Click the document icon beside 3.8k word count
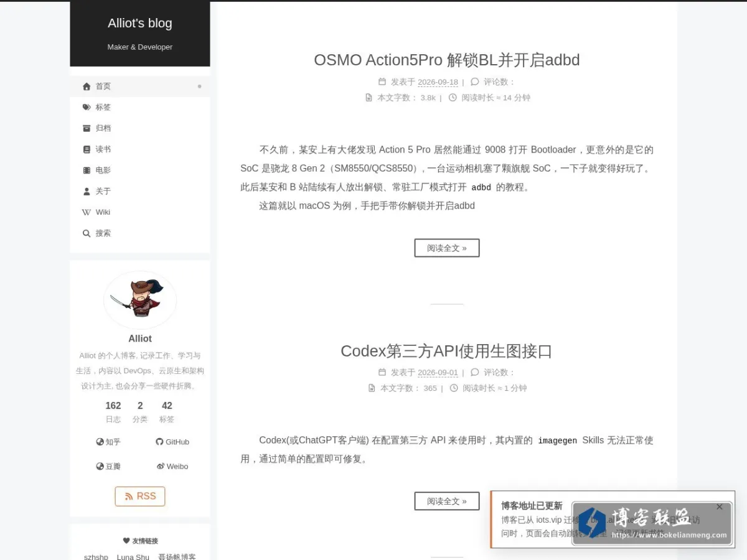The image size is (747, 560). coord(369,98)
